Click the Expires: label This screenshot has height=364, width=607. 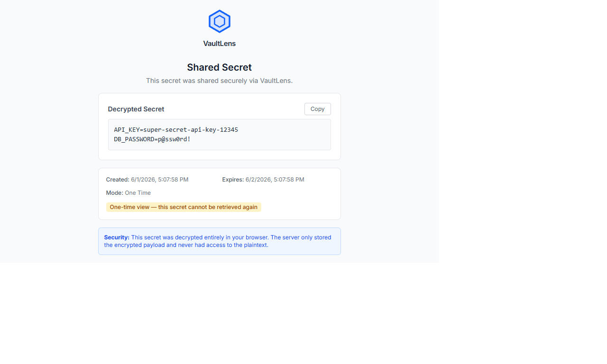[x=233, y=180]
